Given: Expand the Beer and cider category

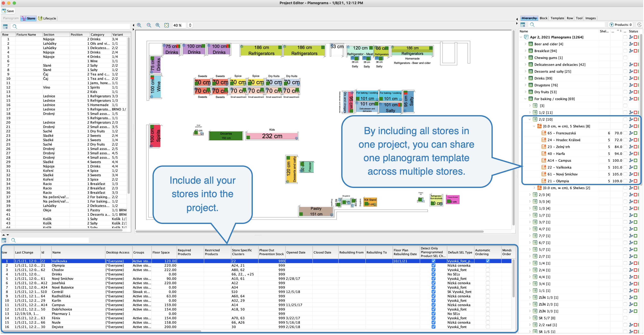Looking at the screenshot, I should coord(525,44).
